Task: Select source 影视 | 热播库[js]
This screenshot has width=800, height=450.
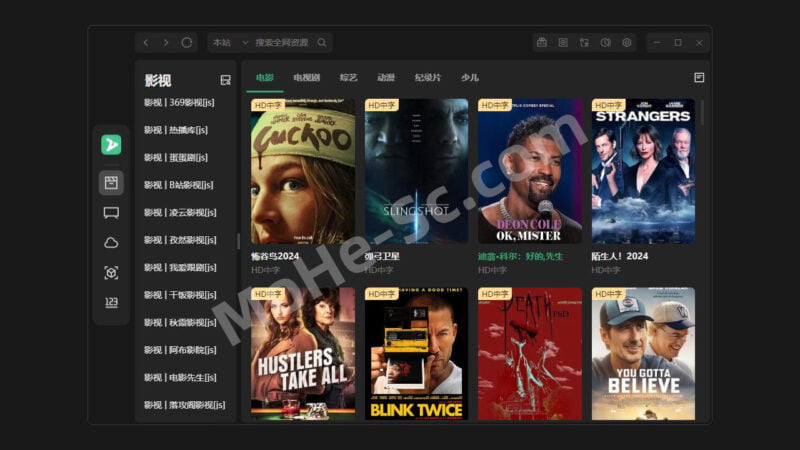Action: pyautogui.click(x=176, y=130)
